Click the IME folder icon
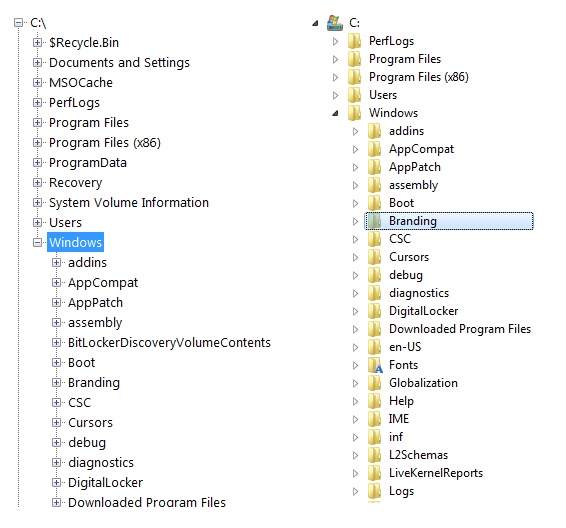566x528 pixels. point(375,419)
